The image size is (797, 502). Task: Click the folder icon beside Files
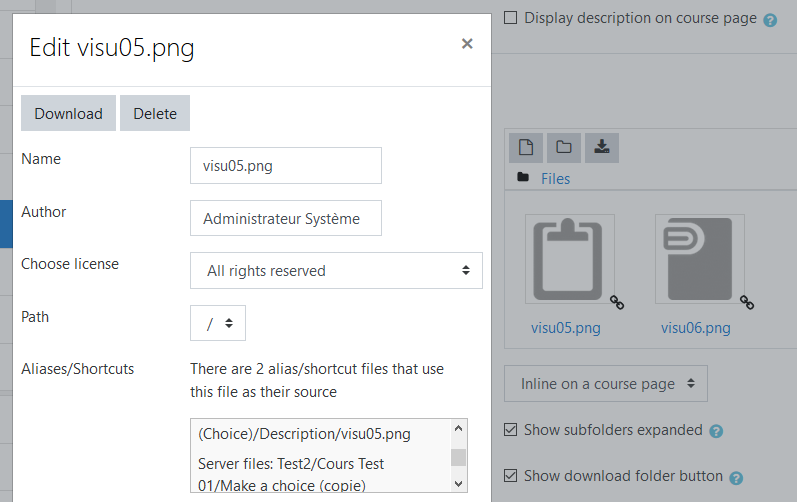click(523, 177)
